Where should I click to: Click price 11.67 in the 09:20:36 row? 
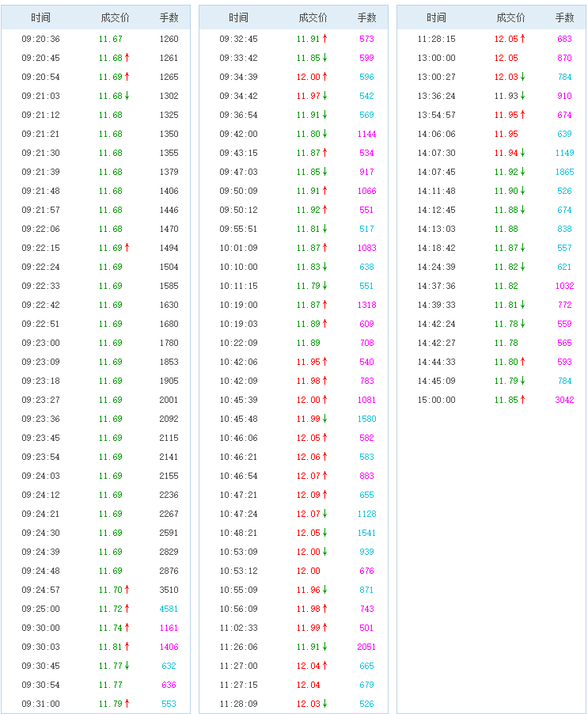pyautogui.click(x=111, y=39)
